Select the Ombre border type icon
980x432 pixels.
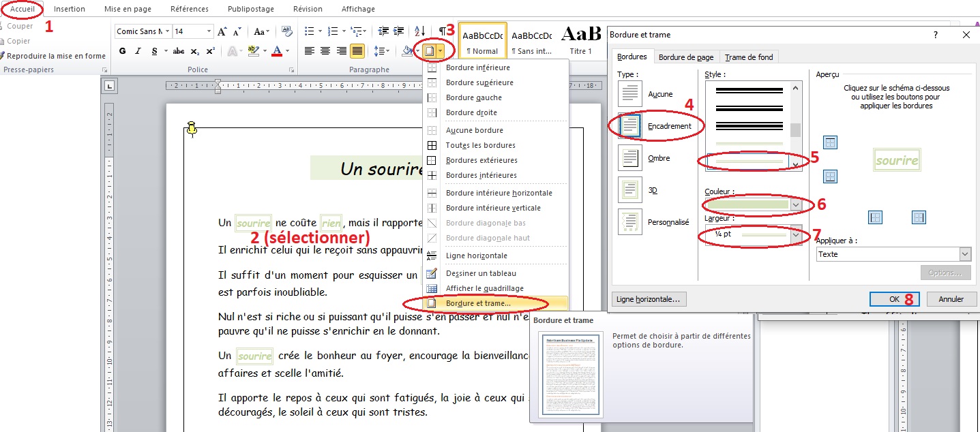point(629,158)
